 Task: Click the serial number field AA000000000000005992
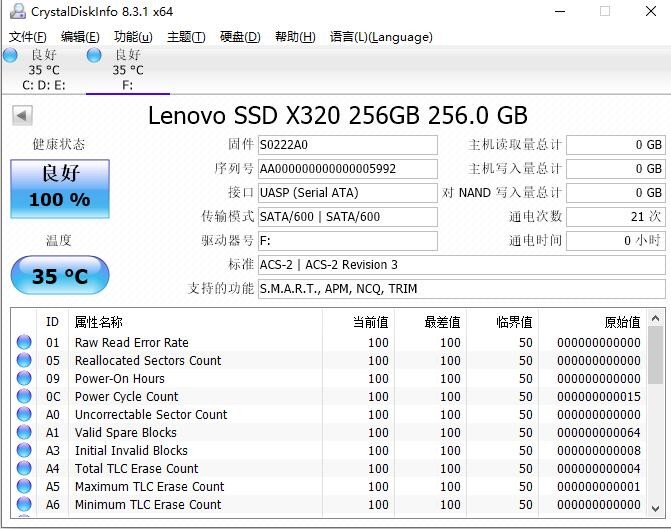[347, 169]
